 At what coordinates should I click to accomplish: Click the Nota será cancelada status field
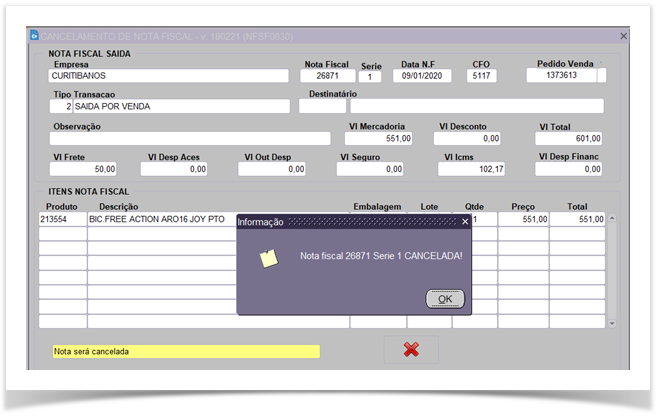(186, 351)
